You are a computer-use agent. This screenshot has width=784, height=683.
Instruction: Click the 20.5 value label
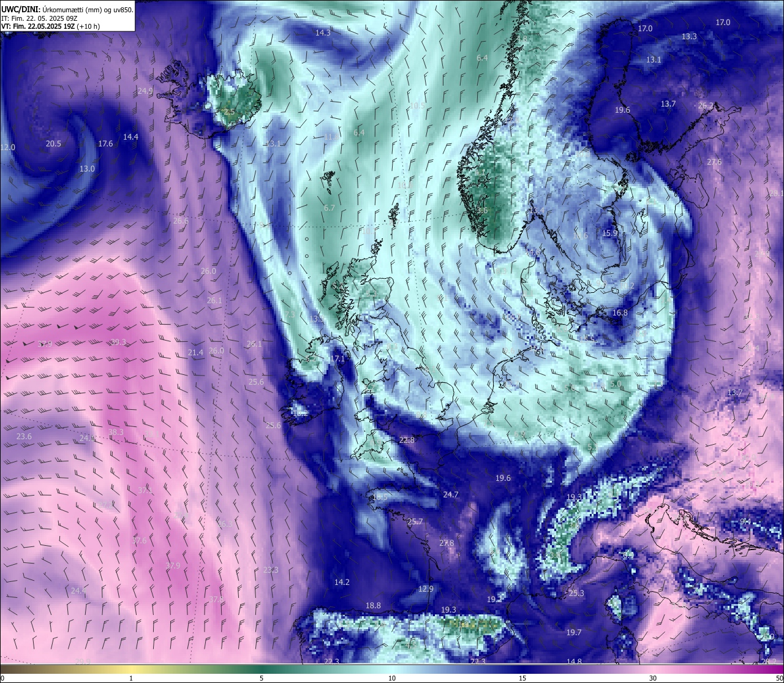[53, 144]
